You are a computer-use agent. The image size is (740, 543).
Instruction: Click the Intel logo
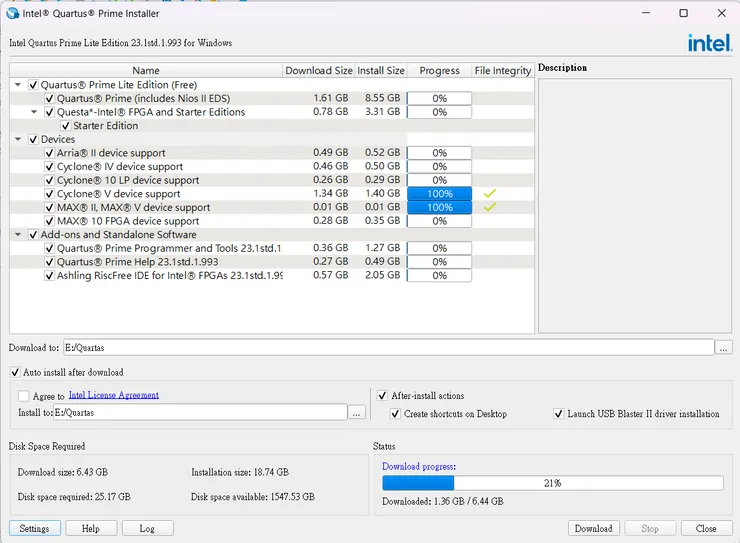pyautogui.click(x=710, y=43)
